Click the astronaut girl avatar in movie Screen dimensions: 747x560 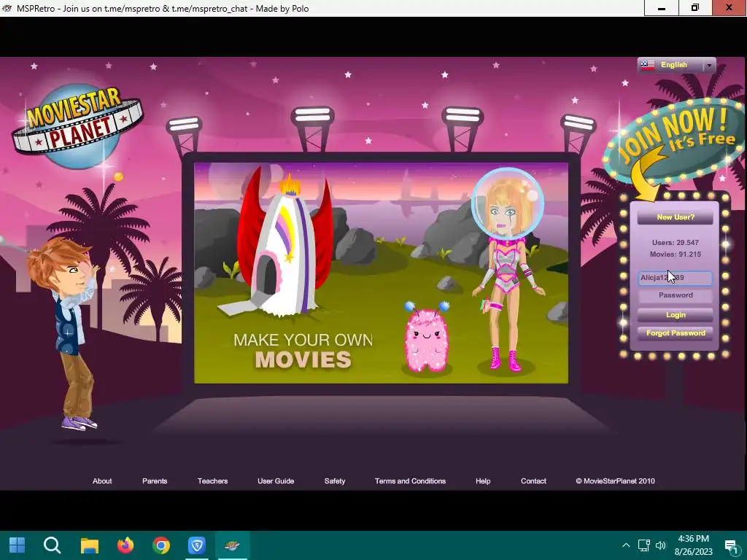[x=508, y=270]
